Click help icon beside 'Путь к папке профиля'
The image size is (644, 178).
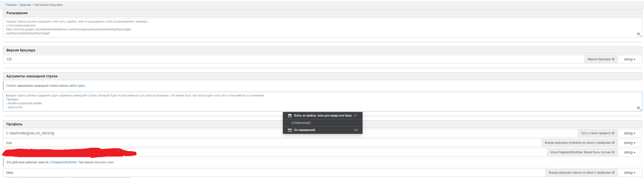pyautogui.click(x=613, y=133)
